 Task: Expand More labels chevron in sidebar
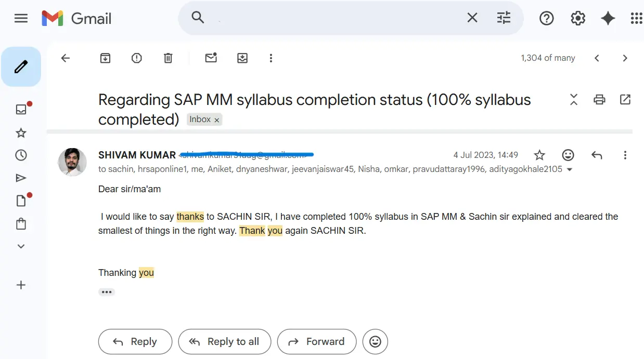21,246
